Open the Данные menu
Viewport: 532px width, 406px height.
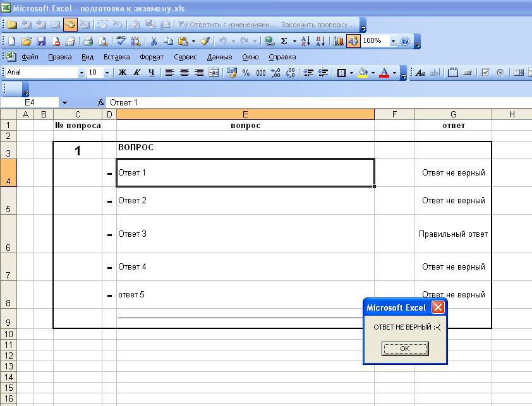pos(219,57)
